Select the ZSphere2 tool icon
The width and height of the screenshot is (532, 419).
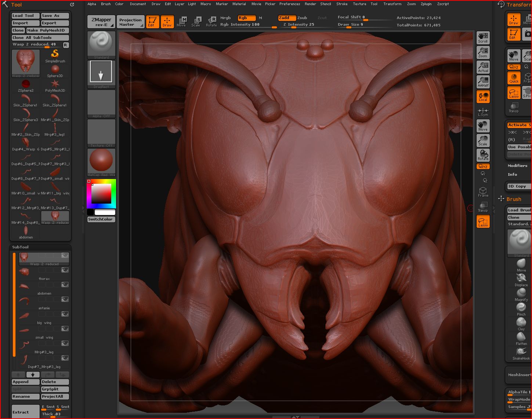tap(26, 85)
